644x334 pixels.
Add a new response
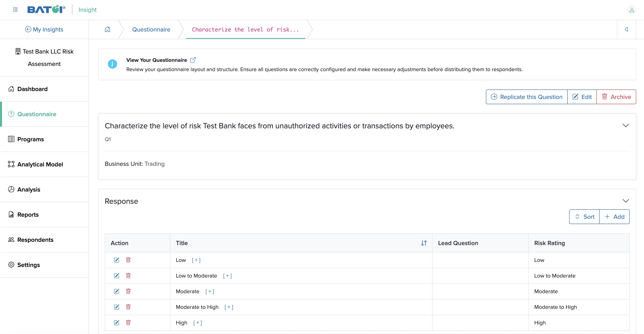point(614,217)
